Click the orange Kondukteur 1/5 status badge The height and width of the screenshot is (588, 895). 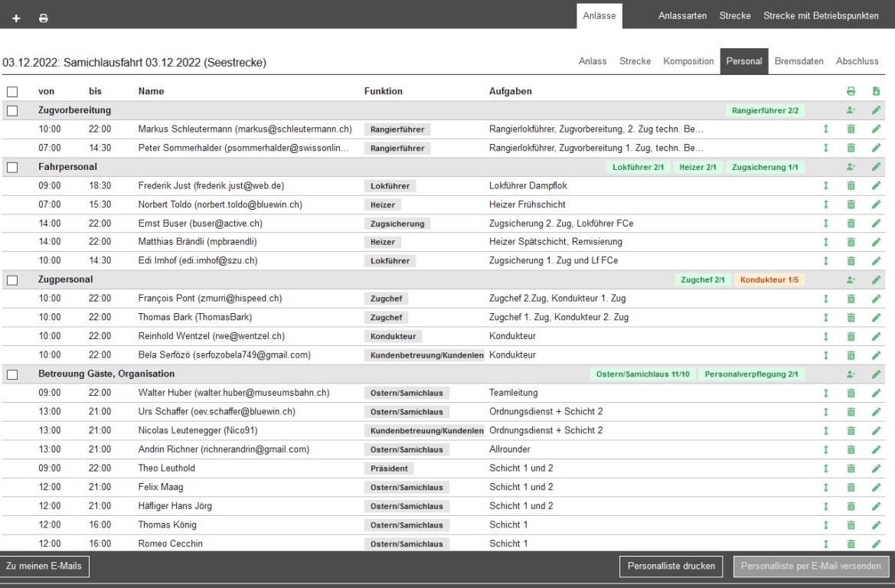[769, 280]
